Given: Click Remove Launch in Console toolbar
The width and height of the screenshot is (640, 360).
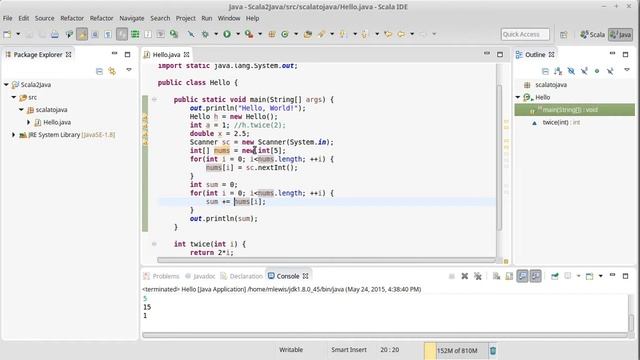Looking at the screenshot, I should 464,276.
